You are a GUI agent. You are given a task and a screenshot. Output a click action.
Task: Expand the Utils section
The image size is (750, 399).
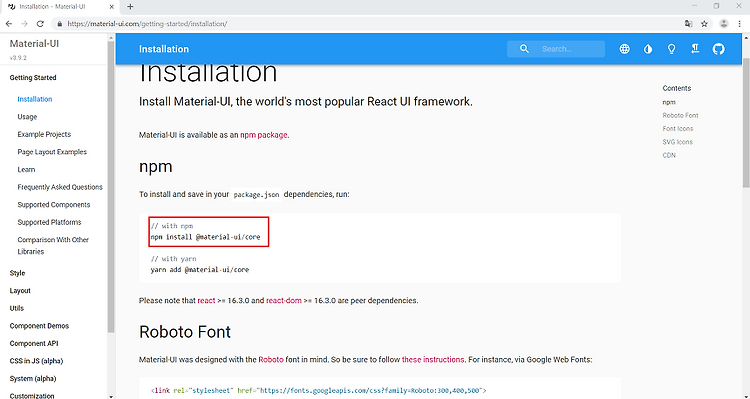(17, 309)
